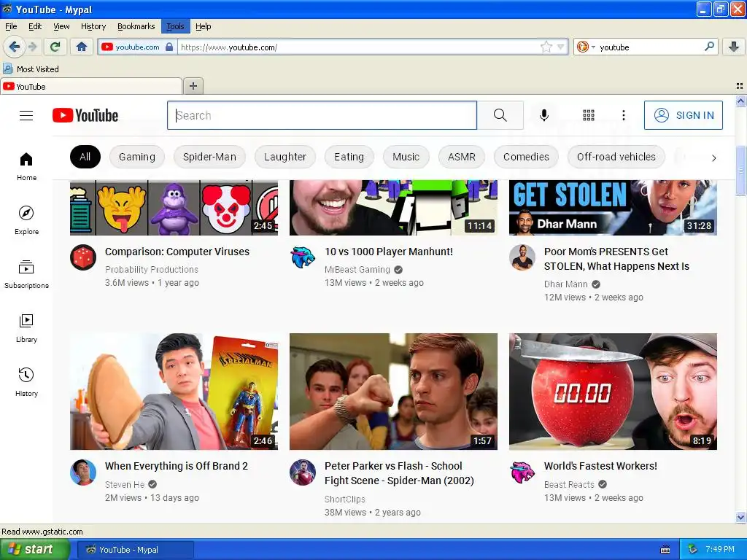This screenshot has height=560, width=747.
Task: Open the list all tabs button
Action: pyautogui.click(x=740, y=86)
